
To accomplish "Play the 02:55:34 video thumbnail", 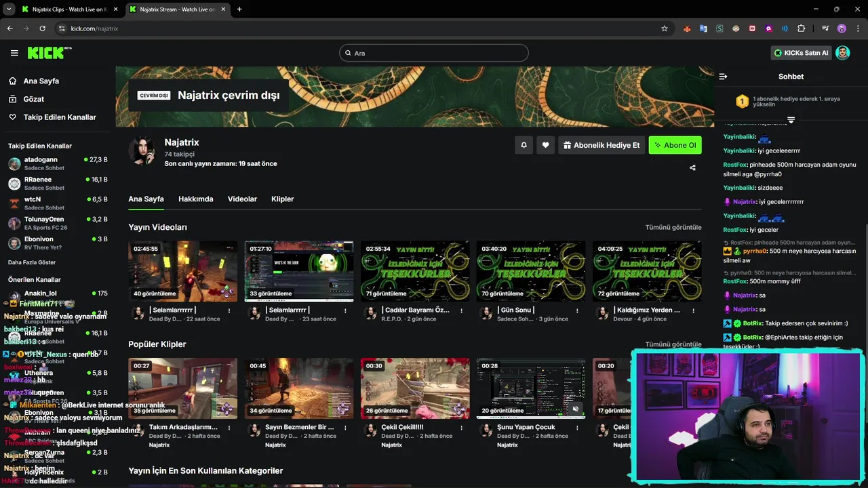I will click(415, 271).
